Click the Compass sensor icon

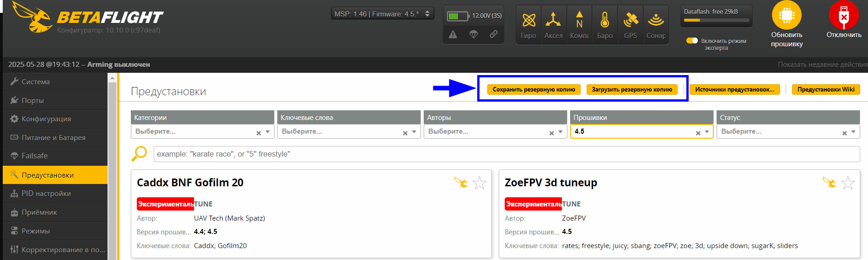click(579, 20)
